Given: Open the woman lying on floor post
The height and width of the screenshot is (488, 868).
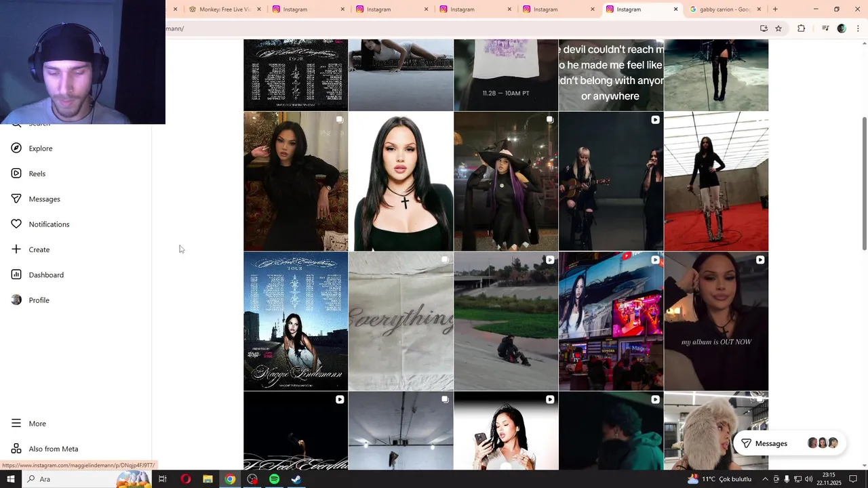Looking at the screenshot, I should point(401,75).
